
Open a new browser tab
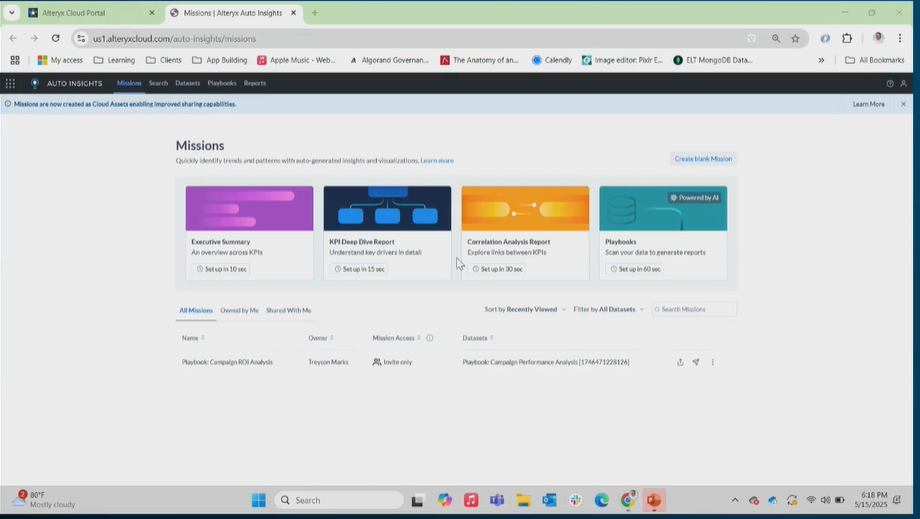(x=314, y=13)
